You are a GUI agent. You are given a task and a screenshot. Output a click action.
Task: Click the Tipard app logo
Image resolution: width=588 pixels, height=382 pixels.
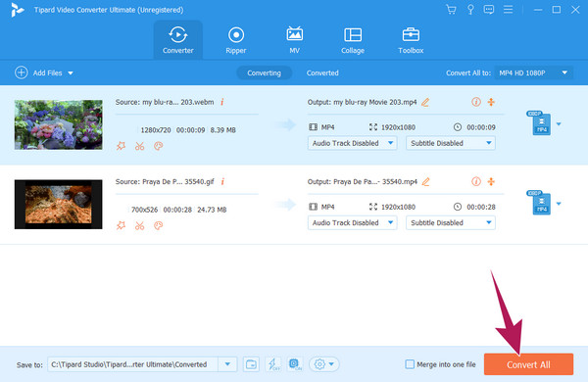17,10
